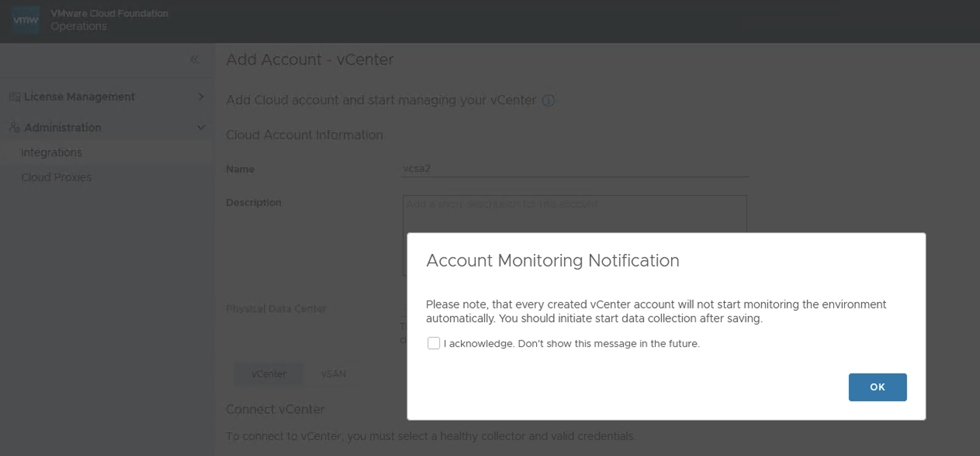Click VMware Cloud Foundation Operations title

pos(109,20)
